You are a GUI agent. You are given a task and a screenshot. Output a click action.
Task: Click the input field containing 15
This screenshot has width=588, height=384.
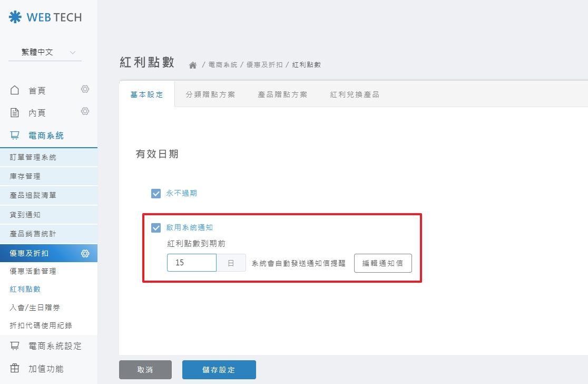tap(191, 262)
